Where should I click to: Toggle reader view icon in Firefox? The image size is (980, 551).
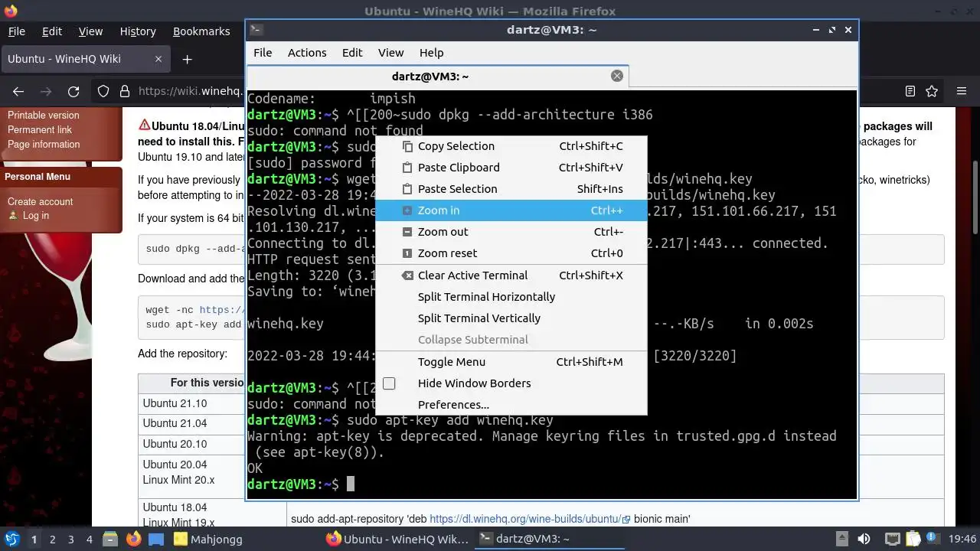click(x=910, y=92)
